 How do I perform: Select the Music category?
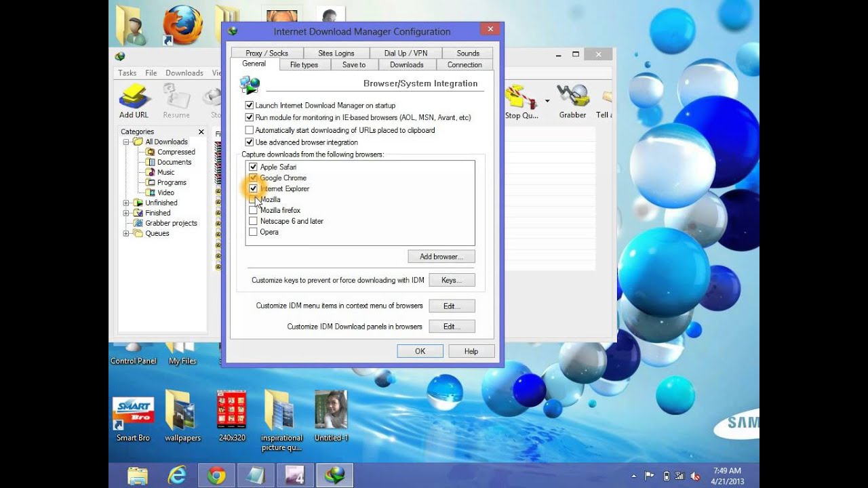(x=161, y=172)
